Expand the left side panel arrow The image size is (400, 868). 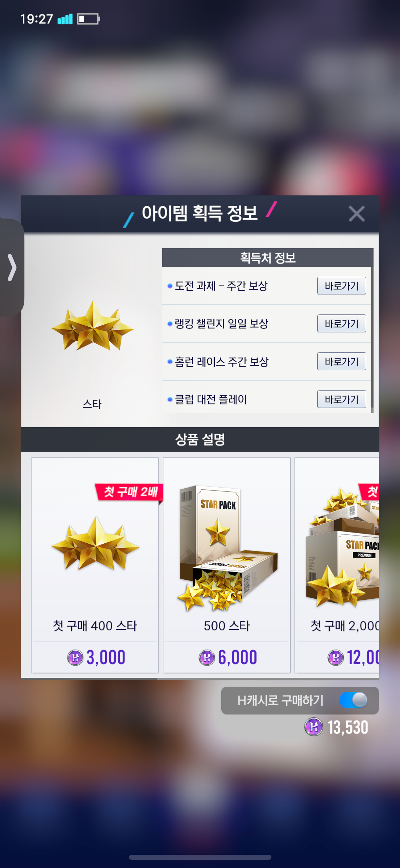click(x=12, y=268)
